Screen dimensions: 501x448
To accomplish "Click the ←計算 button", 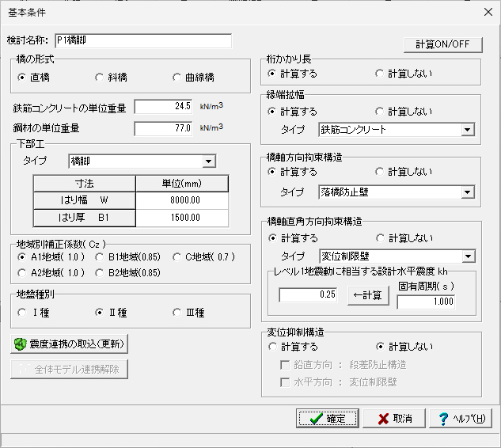I will pos(368,295).
